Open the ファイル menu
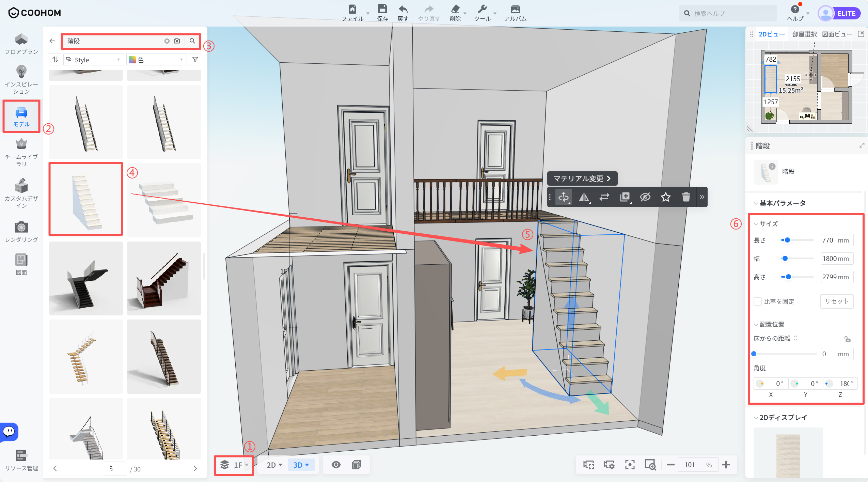This screenshot has width=868, height=482. (x=355, y=13)
